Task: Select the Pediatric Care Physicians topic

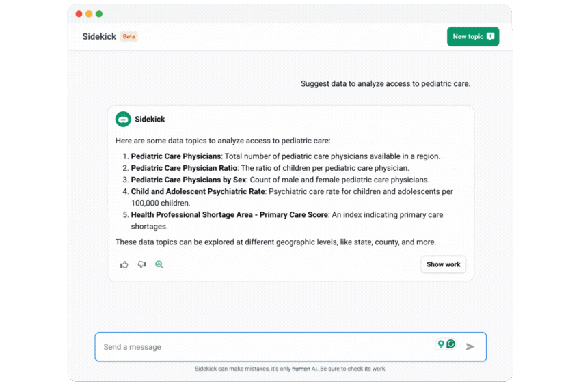Action: [x=176, y=156]
